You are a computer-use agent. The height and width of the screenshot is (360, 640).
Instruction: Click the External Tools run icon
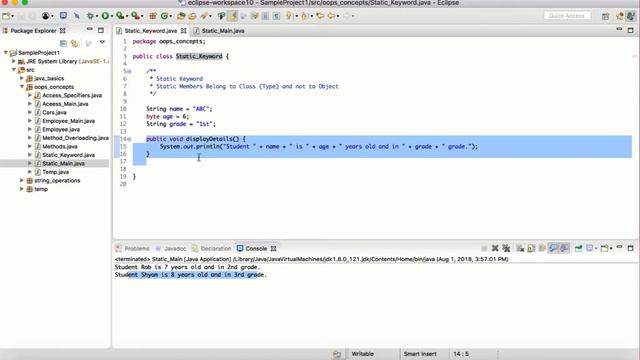(135, 16)
